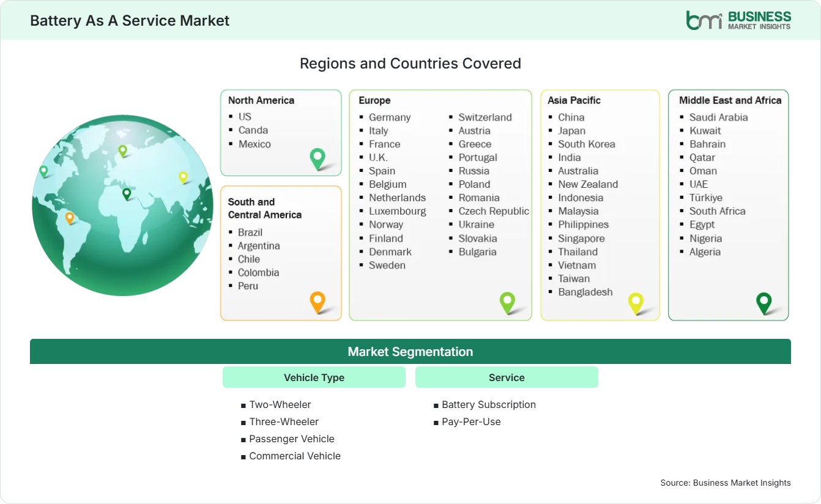Click the South and Central America heading
The width and height of the screenshot is (821, 504).
[265, 208]
